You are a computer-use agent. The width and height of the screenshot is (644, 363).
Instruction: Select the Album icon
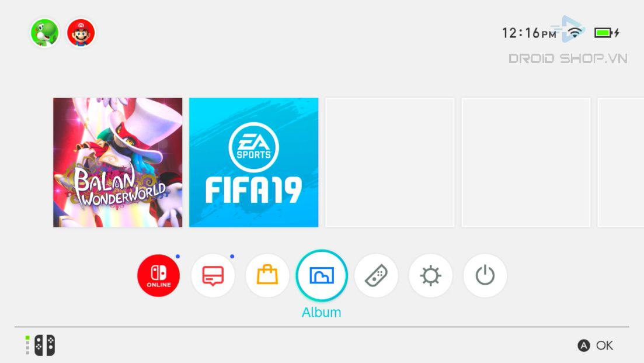tap(322, 275)
